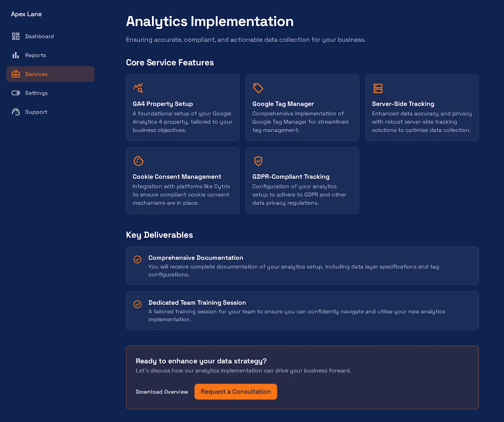Open the Support section
Image resolution: width=504 pixels, height=422 pixels.
click(x=36, y=112)
